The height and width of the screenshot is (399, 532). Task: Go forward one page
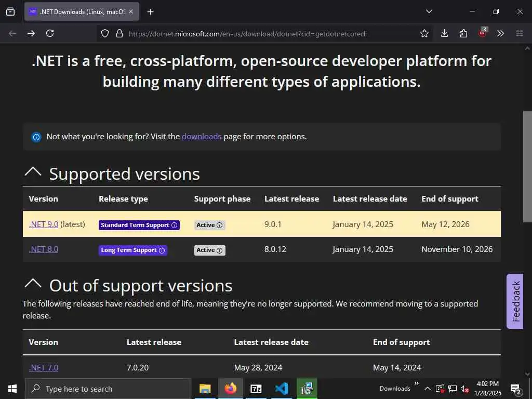31,33
